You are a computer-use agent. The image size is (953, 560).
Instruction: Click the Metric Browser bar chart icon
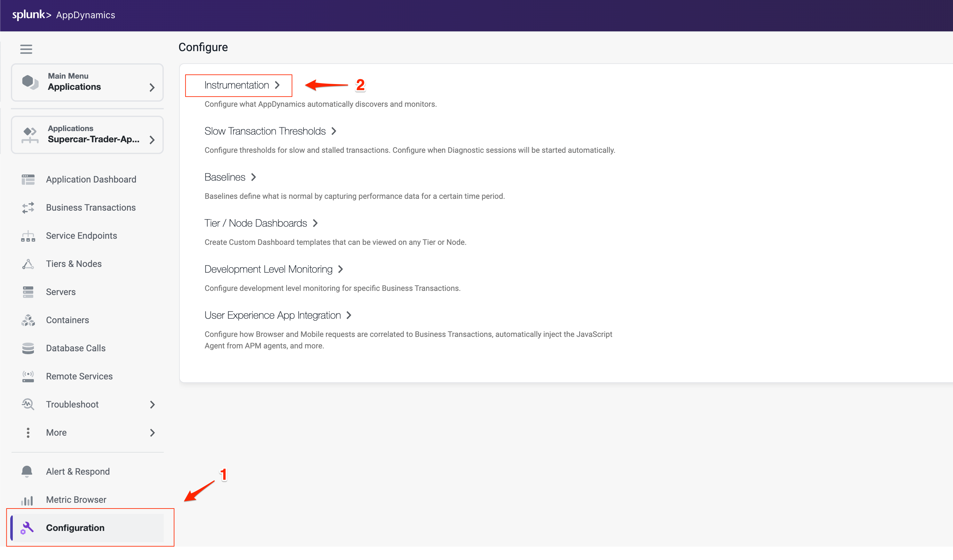pyautogui.click(x=27, y=500)
